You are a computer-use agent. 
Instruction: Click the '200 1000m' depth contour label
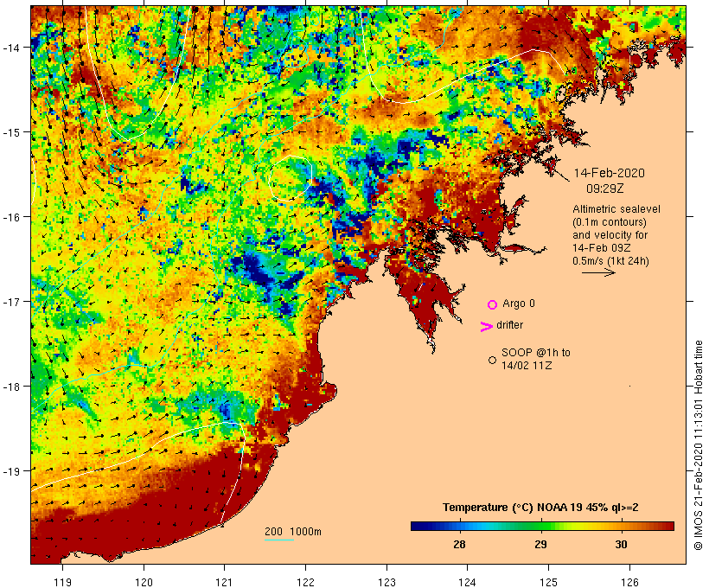293,532
